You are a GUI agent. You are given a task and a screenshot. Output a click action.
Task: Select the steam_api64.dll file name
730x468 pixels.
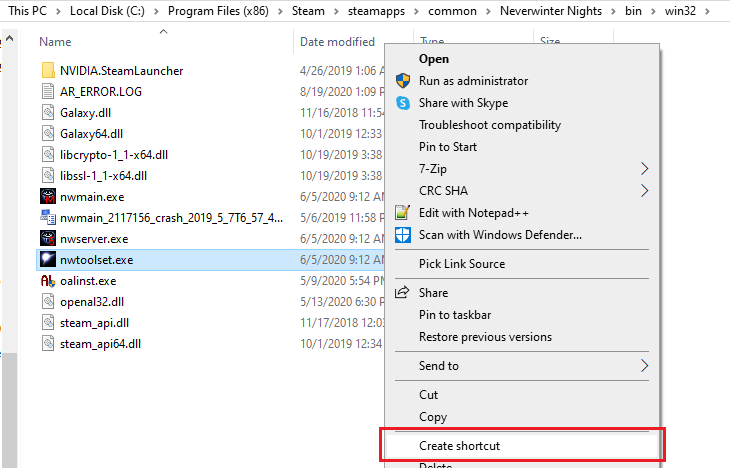point(100,344)
